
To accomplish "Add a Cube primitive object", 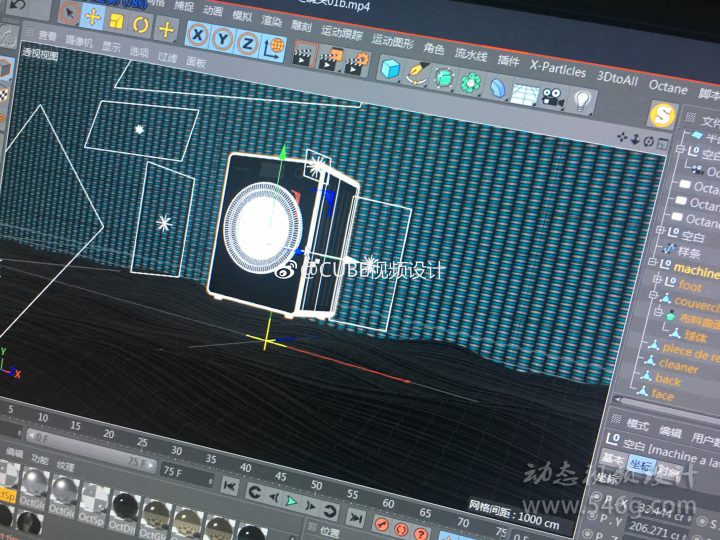I will pyautogui.click(x=390, y=70).
